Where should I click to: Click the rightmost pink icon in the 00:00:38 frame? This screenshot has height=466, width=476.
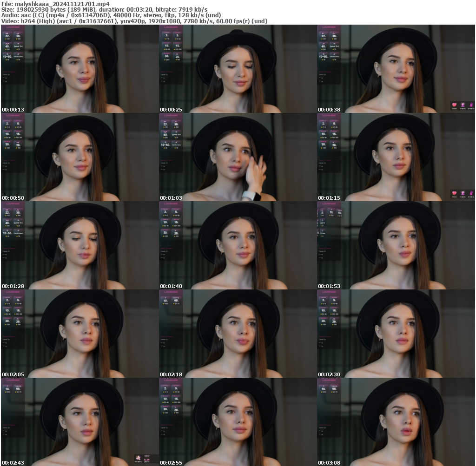[471, 105]
